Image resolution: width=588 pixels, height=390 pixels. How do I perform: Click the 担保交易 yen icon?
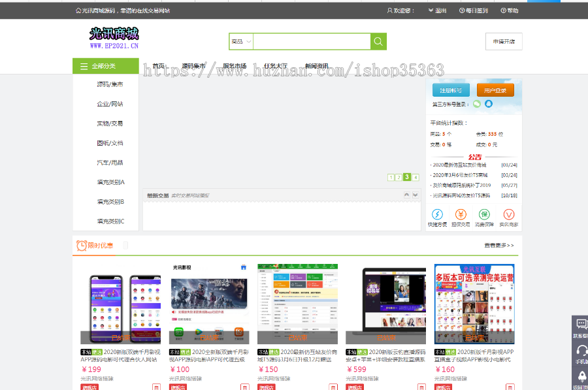click(461, 214)
